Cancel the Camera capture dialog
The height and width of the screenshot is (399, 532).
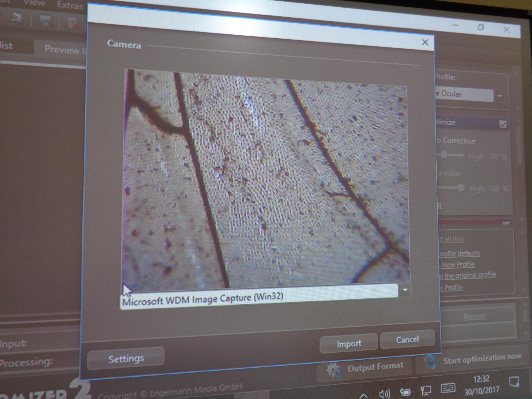click(x=407, y=340)
